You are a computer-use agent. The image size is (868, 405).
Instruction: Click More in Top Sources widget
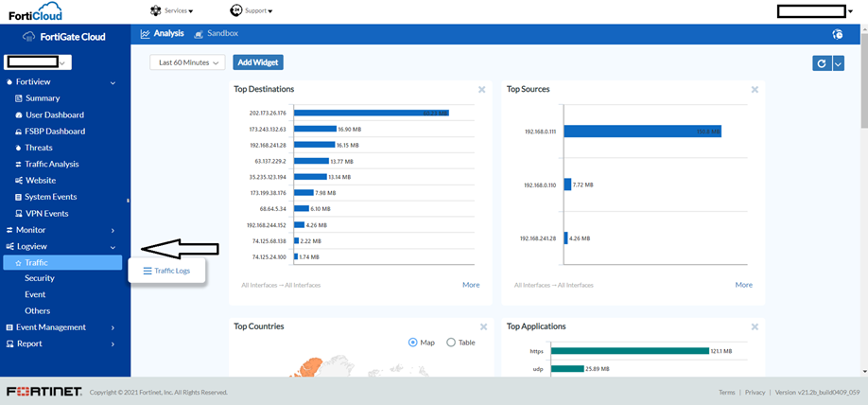tap(744, 285)
